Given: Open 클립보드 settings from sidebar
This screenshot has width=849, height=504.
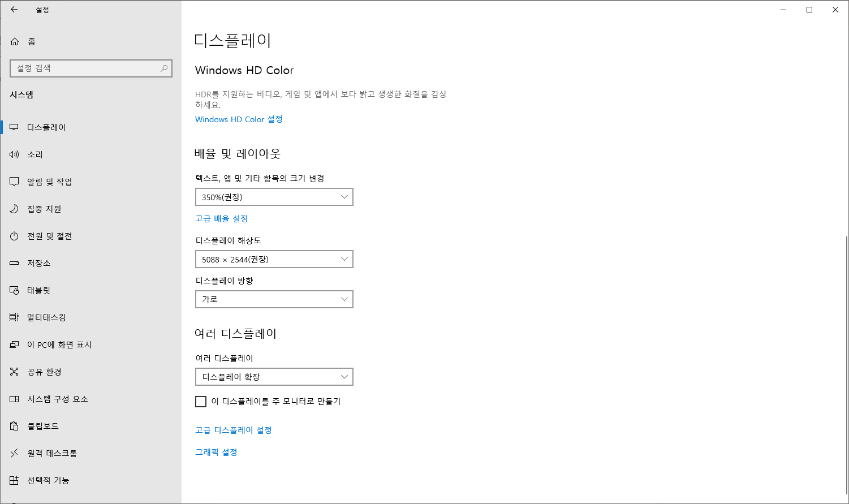Looking at the screenshot, I should click(x=14, y=426).
